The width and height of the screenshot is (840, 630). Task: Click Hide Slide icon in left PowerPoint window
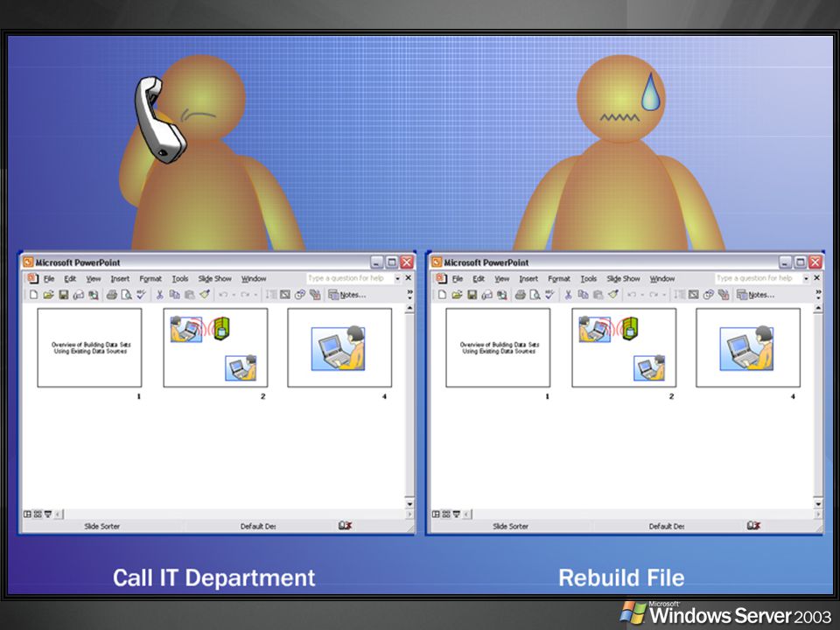pyautogui.click(x=285, y=295)
